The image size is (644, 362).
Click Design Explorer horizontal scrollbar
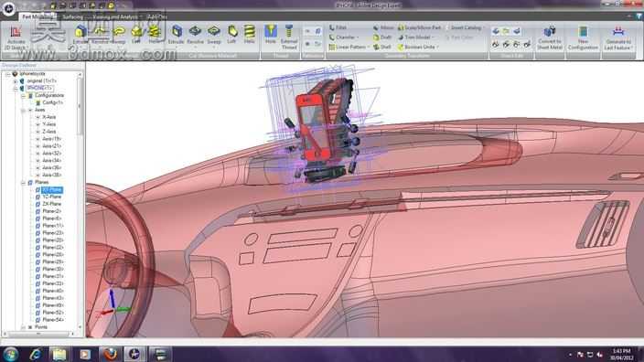point(39,334)
